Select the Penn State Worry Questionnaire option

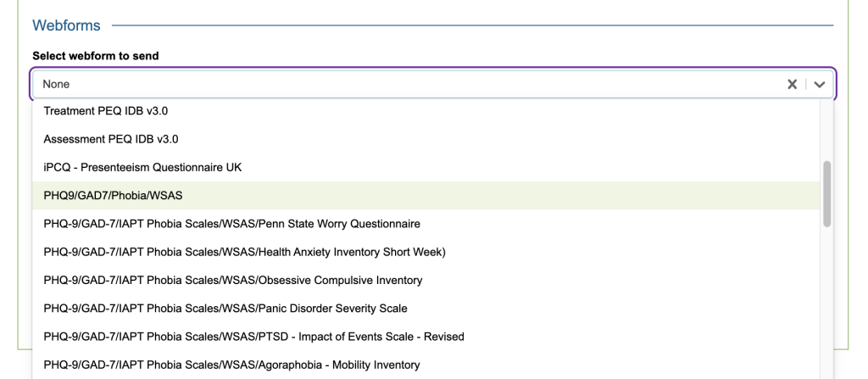pos(232,224)
